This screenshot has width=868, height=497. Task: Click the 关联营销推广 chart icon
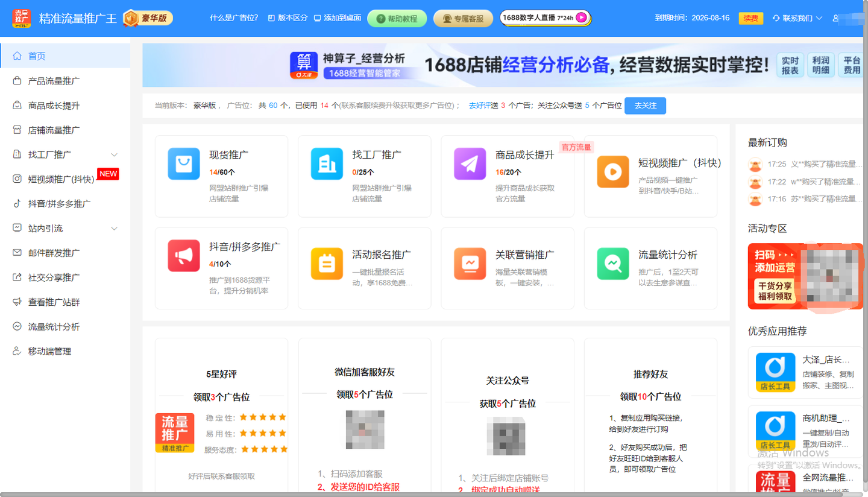point(470,255)
